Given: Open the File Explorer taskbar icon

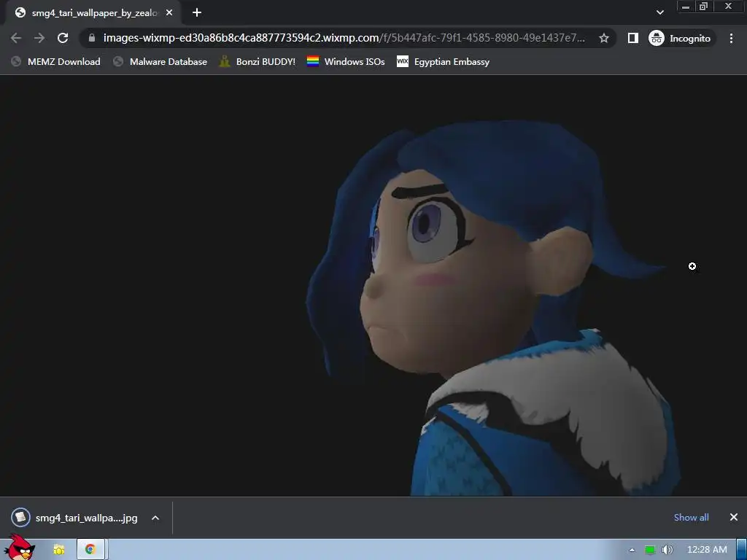Looking at the screenshot, I should tap(59, 550).
